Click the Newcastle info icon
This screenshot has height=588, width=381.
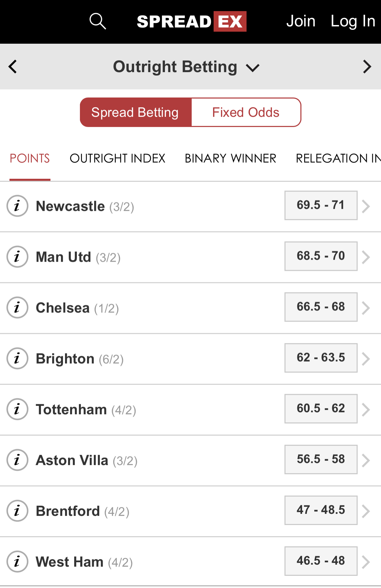click(17, 206)
